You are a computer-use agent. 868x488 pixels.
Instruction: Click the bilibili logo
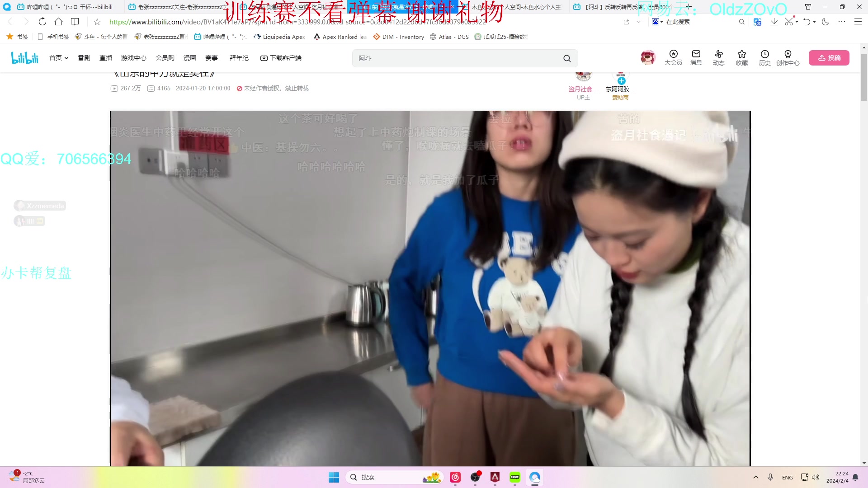click(x=24, y=58)
